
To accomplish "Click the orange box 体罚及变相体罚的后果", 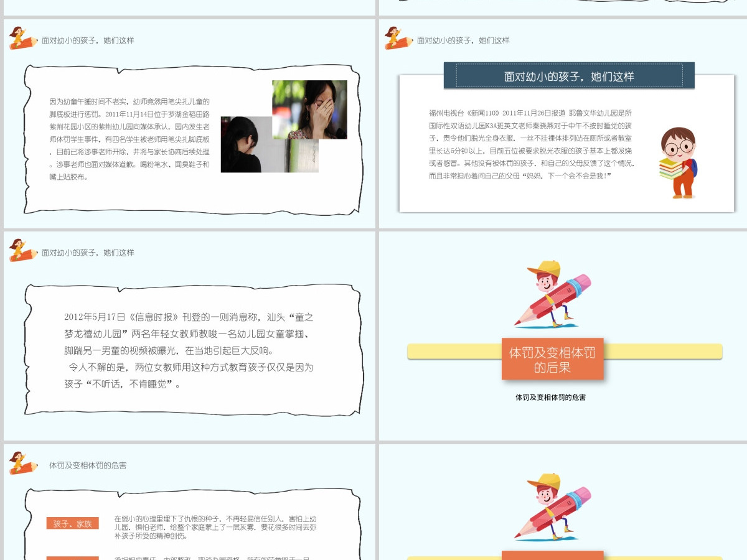I will pyautogui.click(x=553, y=360).
